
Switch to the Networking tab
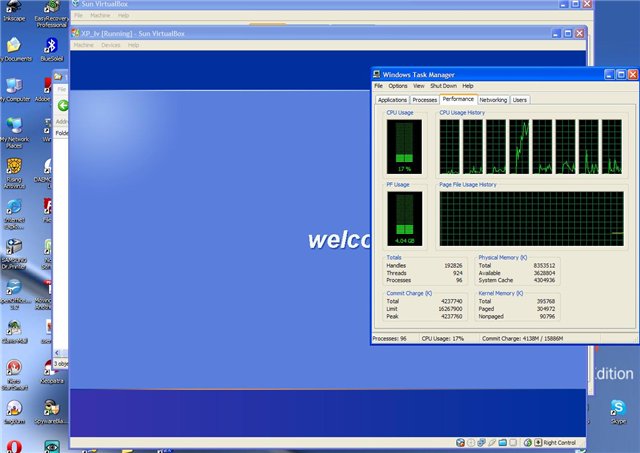coord(493,100)
